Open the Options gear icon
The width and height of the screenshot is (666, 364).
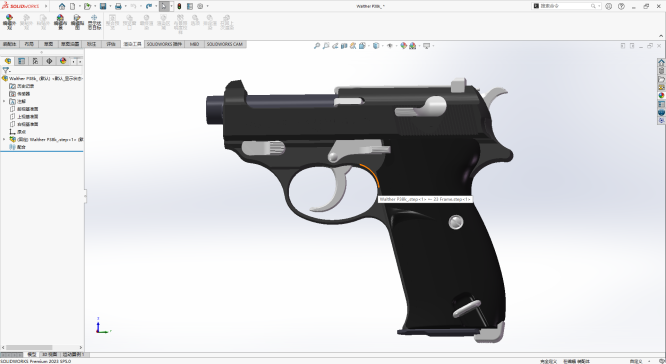coord(200,6)
